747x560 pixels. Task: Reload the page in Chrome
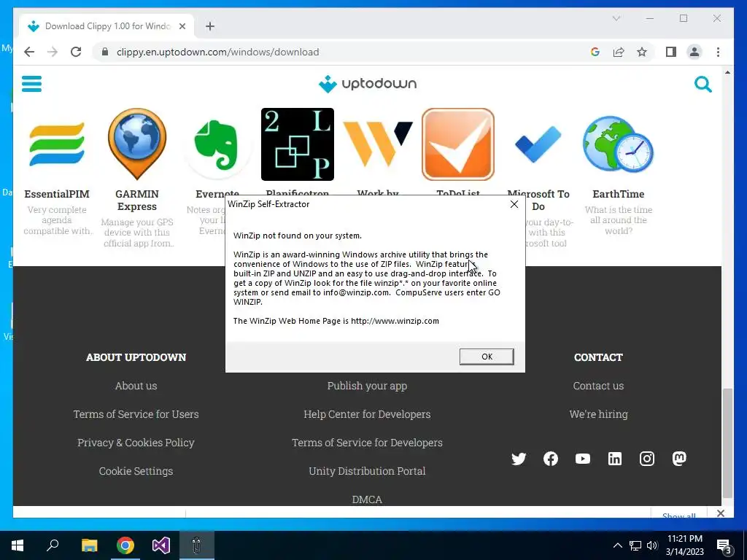(x=76, y=52)
